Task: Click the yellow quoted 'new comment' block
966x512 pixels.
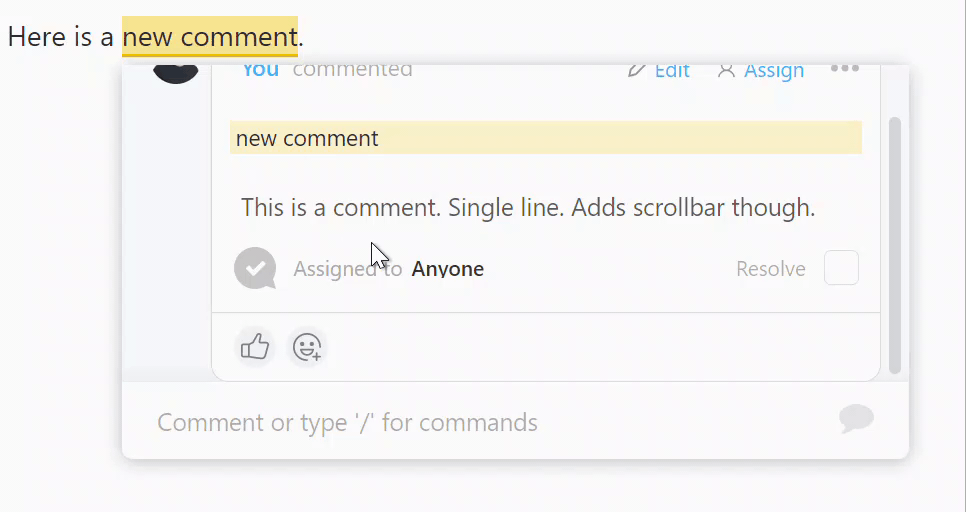Action: point(546,137)
